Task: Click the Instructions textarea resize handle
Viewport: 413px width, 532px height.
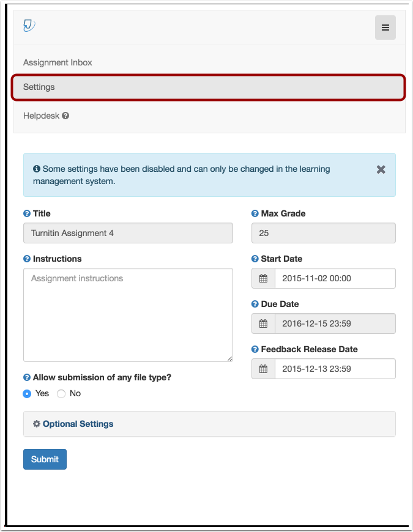Action: [229, 358]
